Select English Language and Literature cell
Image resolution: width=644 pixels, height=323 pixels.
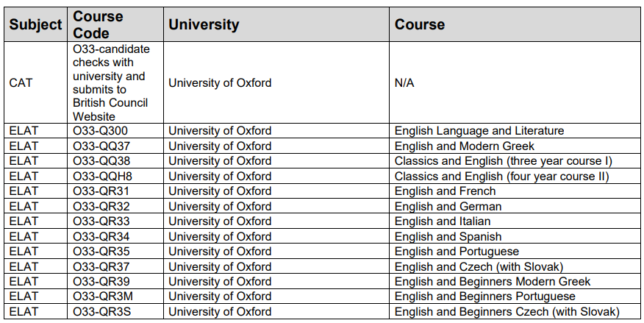[x=515, y=131]
